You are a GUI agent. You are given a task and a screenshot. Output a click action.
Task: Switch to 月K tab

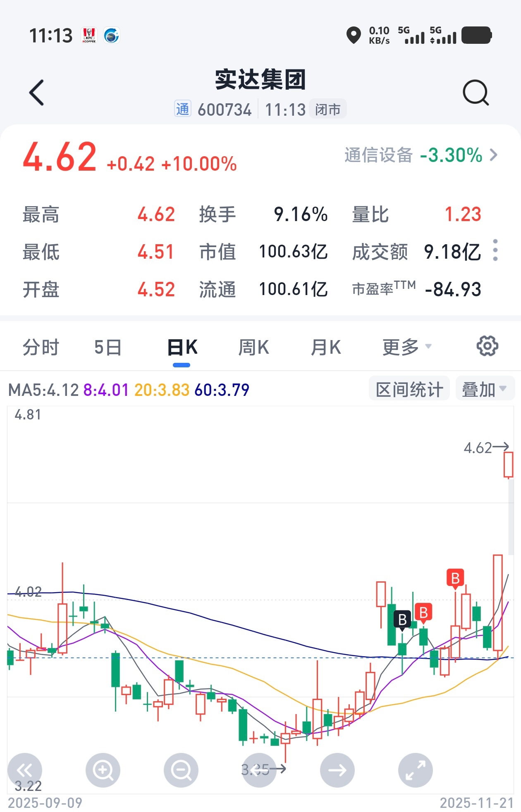click(325, 347)
